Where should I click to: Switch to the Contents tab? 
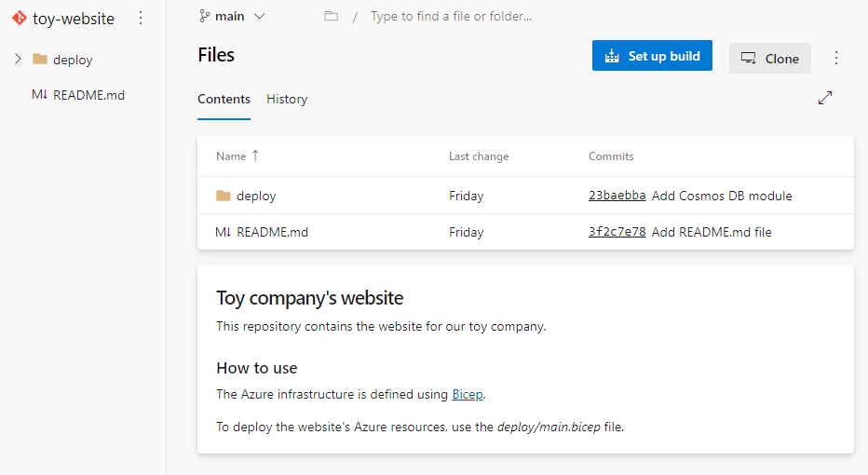pyautogui.click(x=224, y=99)
